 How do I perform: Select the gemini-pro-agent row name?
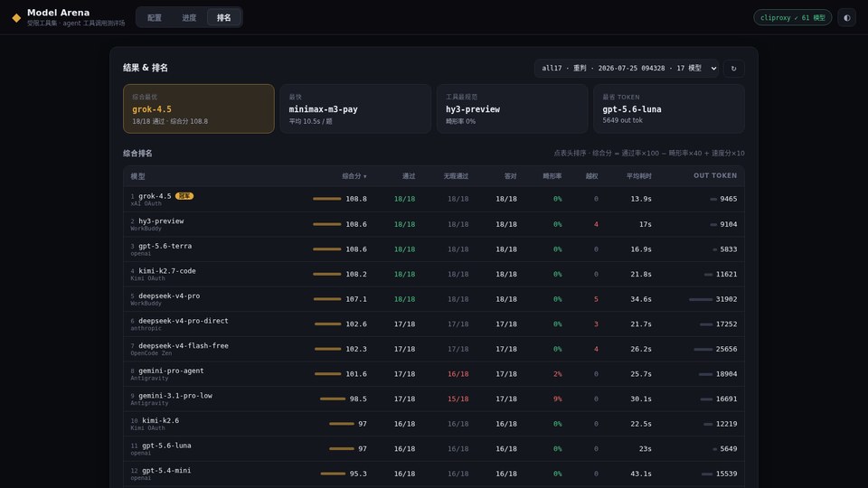point(171,371)
